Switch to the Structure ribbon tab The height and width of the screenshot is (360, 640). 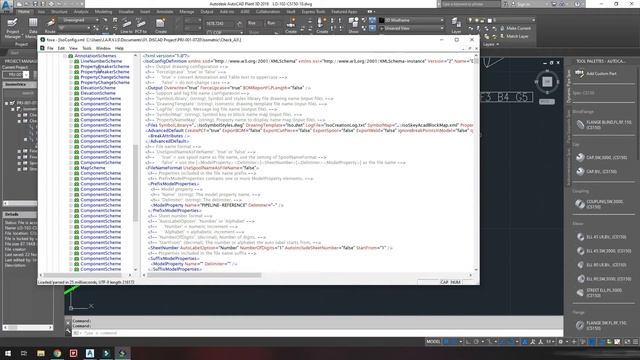coord(60,12)
